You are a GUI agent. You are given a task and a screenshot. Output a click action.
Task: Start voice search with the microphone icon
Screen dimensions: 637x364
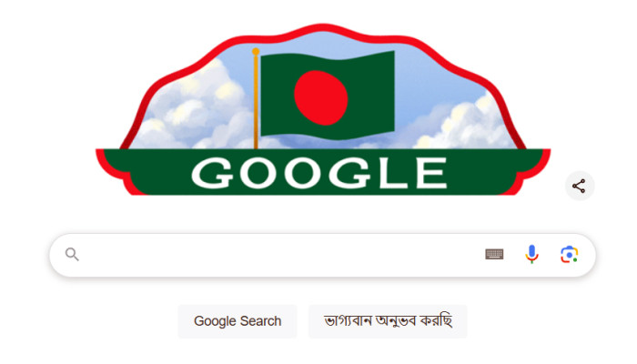click(531, 254)
